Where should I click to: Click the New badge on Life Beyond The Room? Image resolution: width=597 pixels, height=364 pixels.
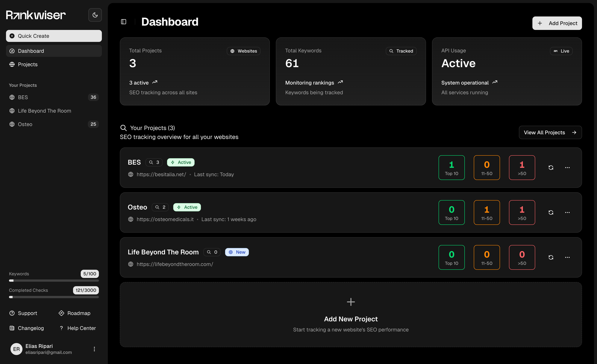[237, 252]
